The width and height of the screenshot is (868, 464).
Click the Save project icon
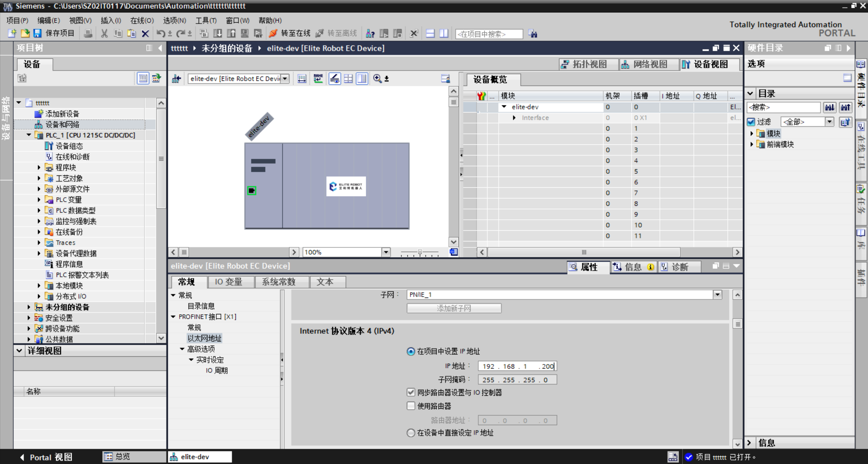click(38, 33)
